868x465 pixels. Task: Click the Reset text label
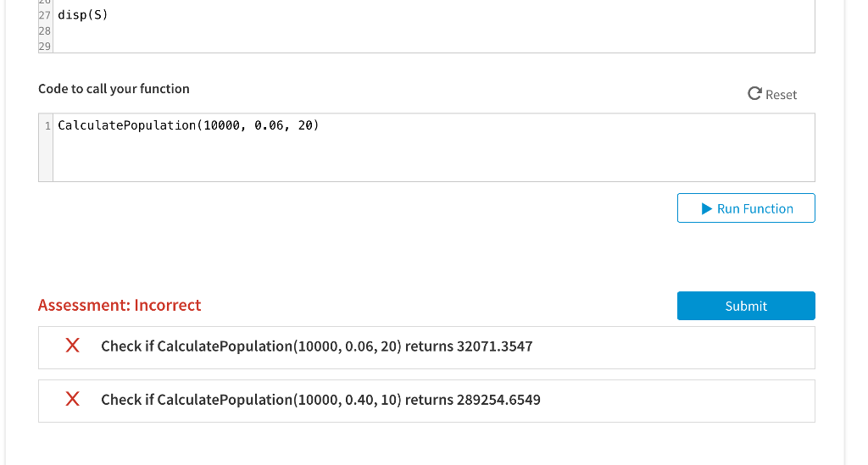click(781, 95)
